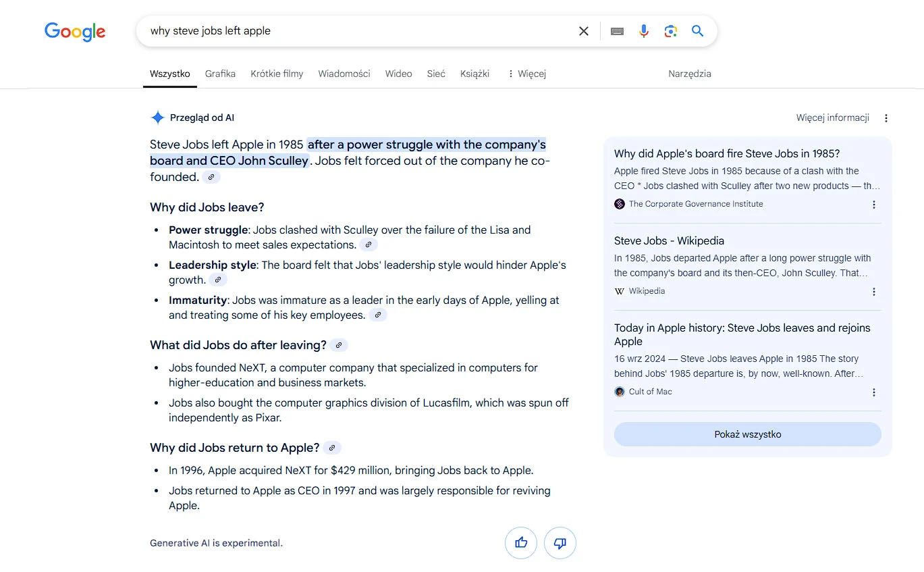
Task: Click the thumbs up feedback button
Action: [521, 543]
